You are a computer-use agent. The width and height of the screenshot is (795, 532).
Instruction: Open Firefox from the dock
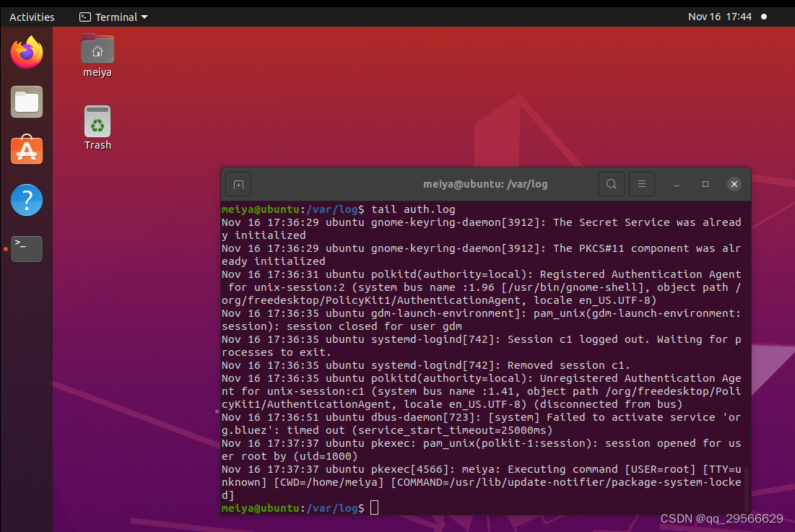27,52
